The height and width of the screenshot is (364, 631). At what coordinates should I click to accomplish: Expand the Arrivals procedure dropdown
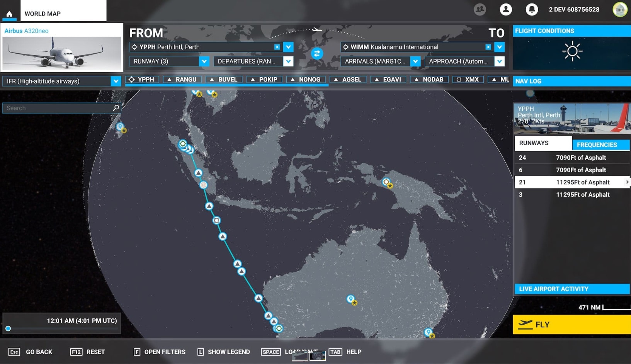point(415,61)
